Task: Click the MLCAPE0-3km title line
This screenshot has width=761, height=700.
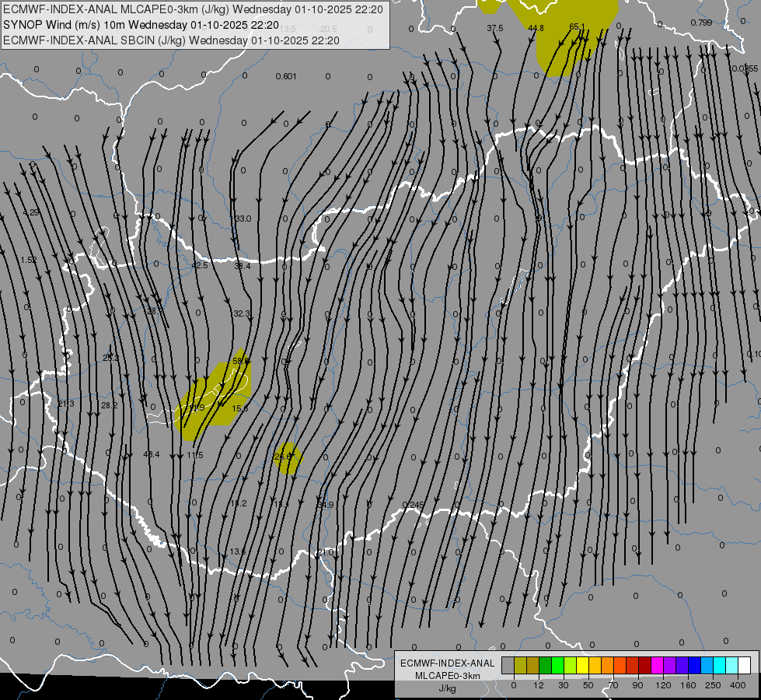Action: [x=193, y=10]
